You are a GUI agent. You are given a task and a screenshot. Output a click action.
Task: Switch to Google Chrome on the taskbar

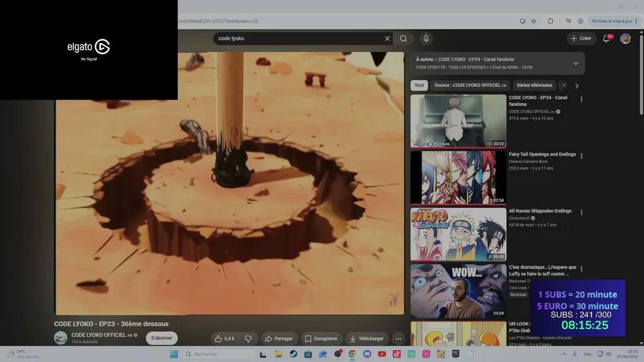click(352, 354)
